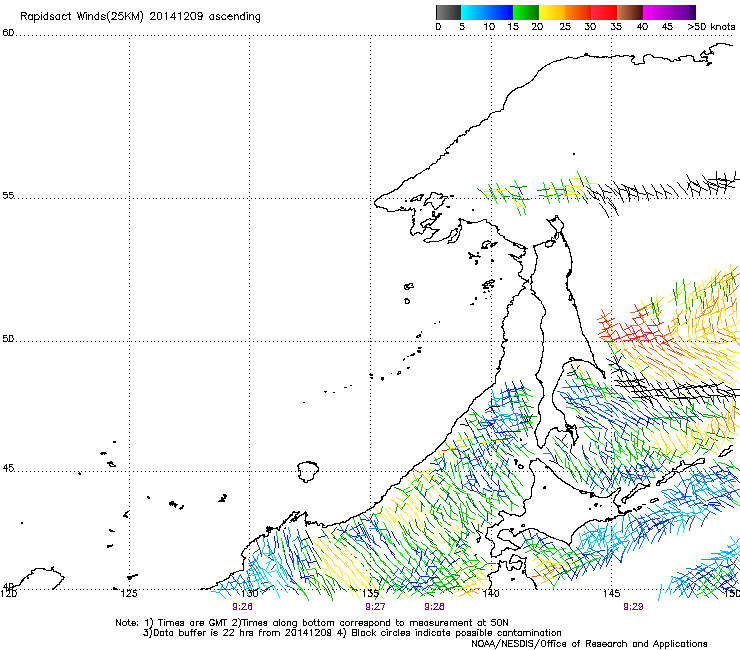This screenshot has width=740, height=650.
Task: Click the 145 longitude axis label
Action: [612, 593]
